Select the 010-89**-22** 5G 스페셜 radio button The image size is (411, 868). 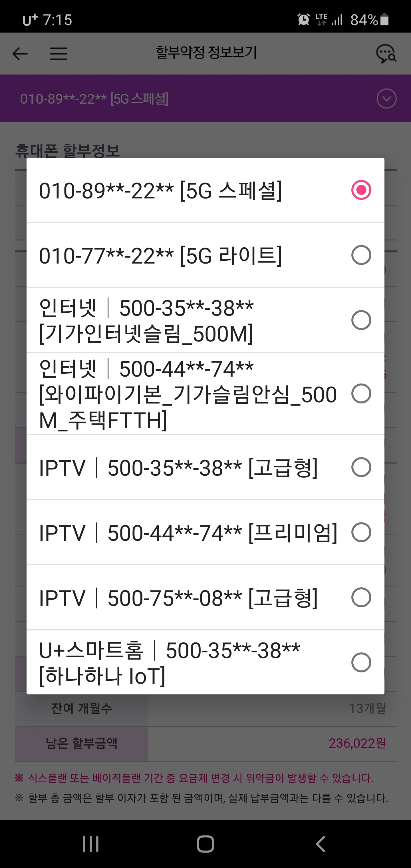coord(361,190)
